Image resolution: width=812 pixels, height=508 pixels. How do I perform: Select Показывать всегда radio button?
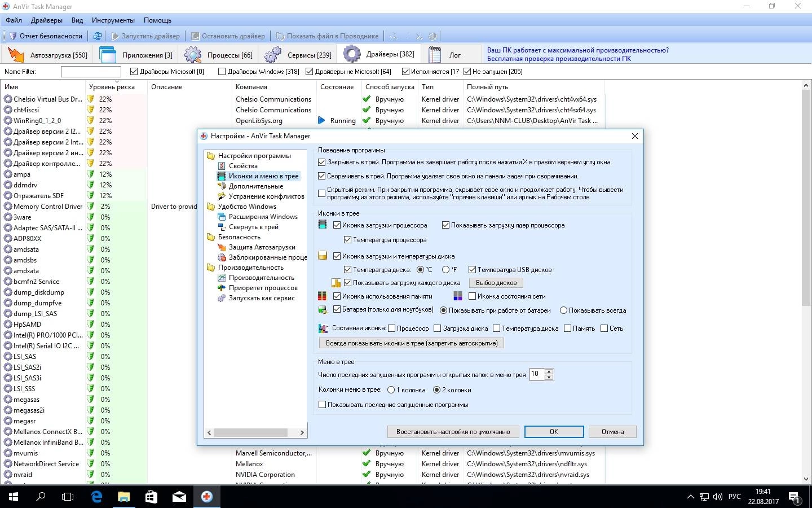pos(563,310)
